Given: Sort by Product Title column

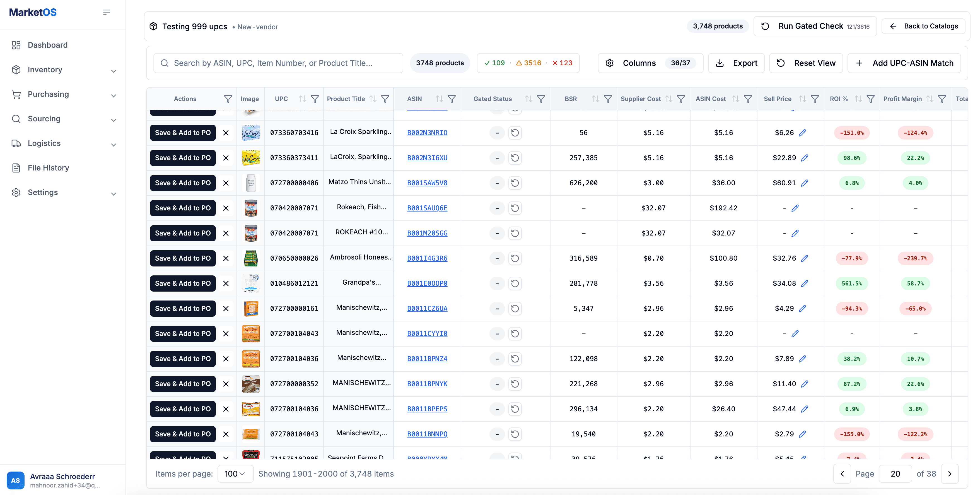Looking at the screenshot, I should pyautogui.click(x=373, y=99).
